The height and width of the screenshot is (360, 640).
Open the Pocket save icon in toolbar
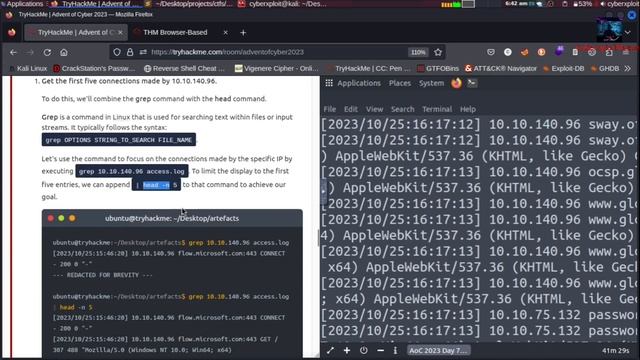coord(491,52)
